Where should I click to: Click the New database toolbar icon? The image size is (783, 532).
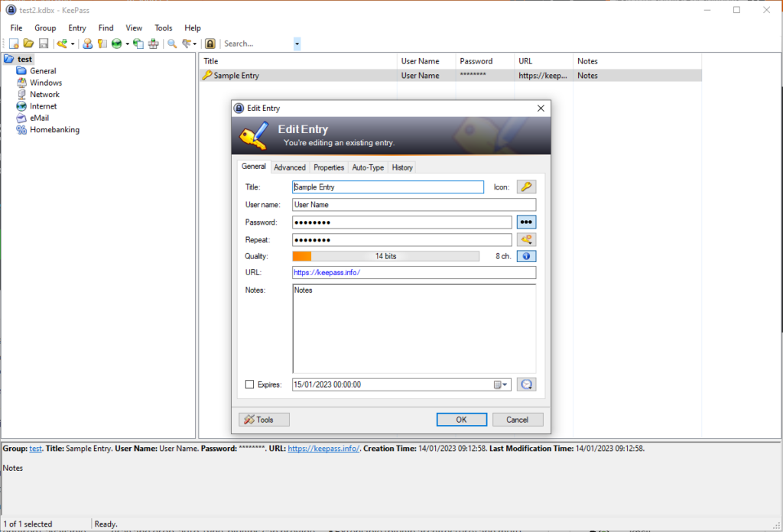(14, 44)
